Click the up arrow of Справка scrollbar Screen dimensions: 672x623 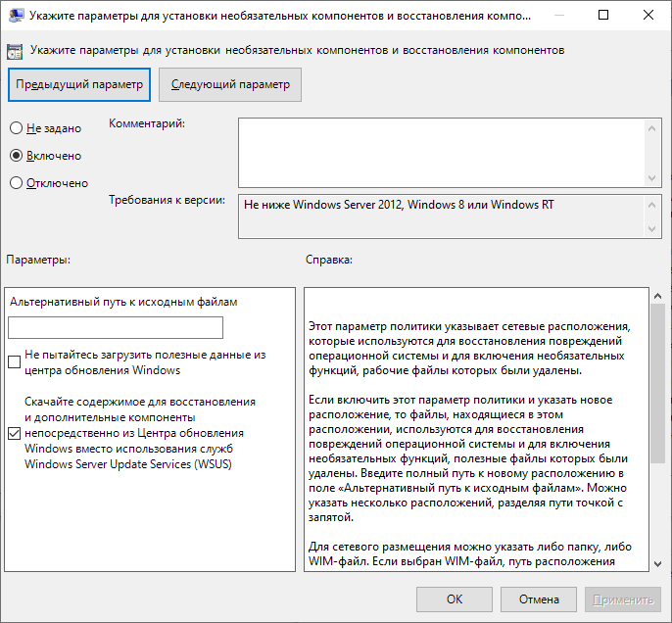656,296
